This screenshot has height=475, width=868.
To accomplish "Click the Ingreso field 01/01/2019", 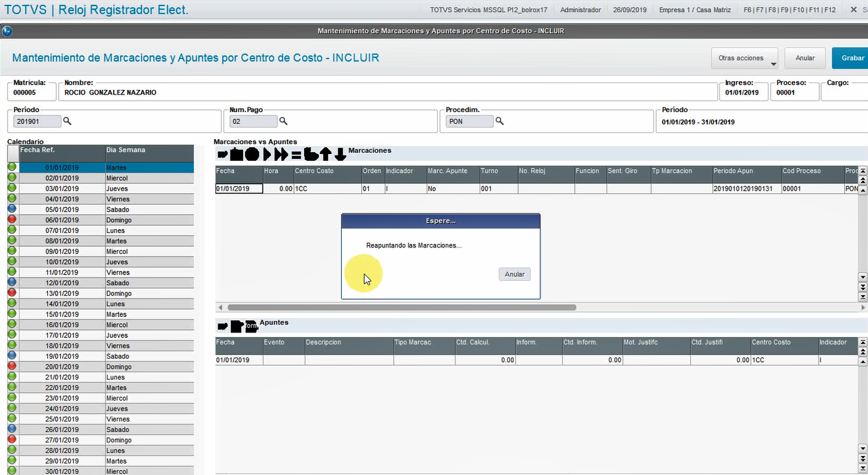I will tap(743, 92).
